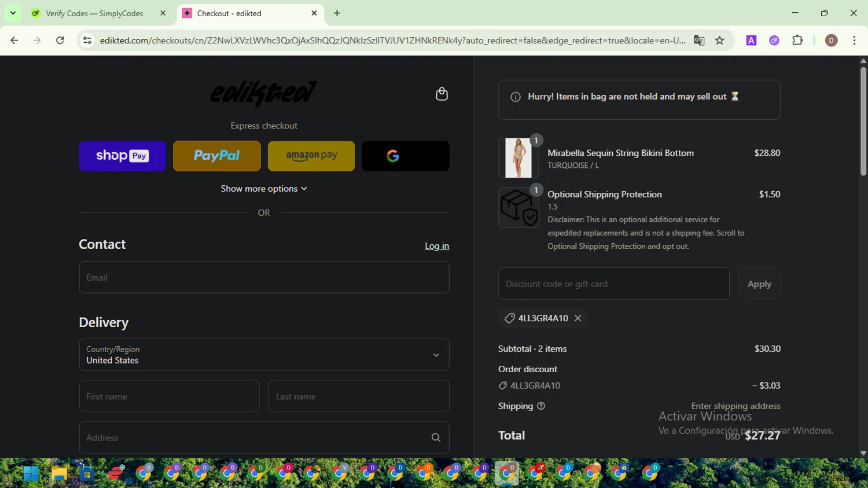Viewport: 868px width, 488px height.
Task: Click the Mirabella bikini product thumbnail
Action: 518,157
